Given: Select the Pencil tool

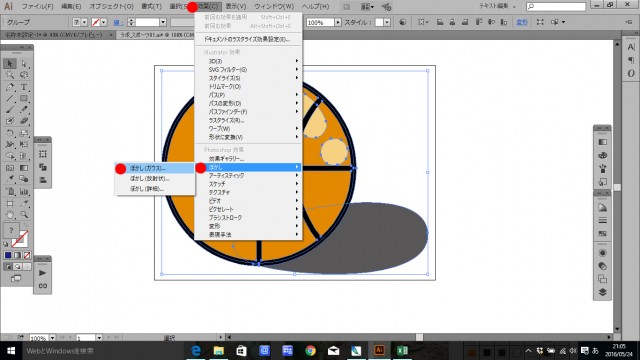Looking at the screenshot, I should pos(24,110).
